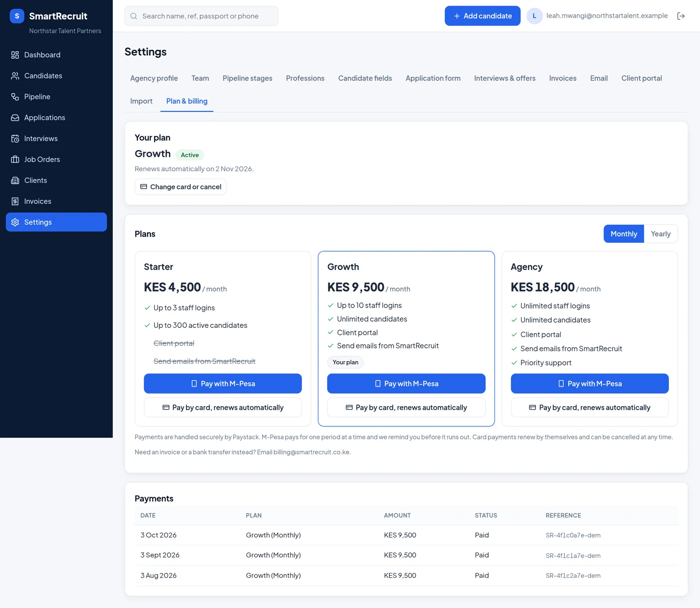Switch to the Team tab
Screen dimensions: 700x608
click(200, 78)
